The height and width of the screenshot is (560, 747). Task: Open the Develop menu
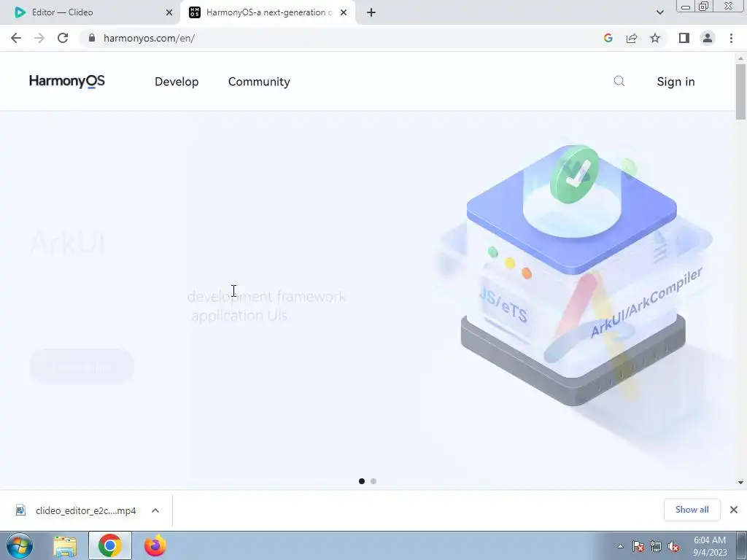coord(177,82)
